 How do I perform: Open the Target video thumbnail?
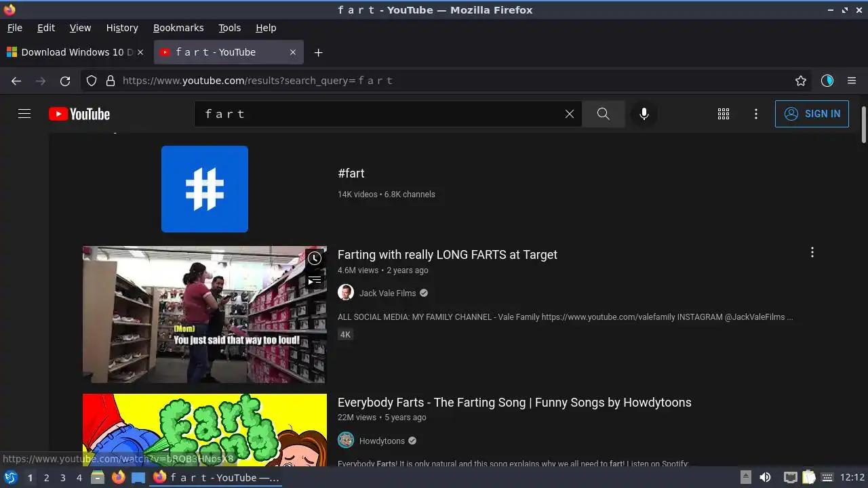[x=205, y=314]
